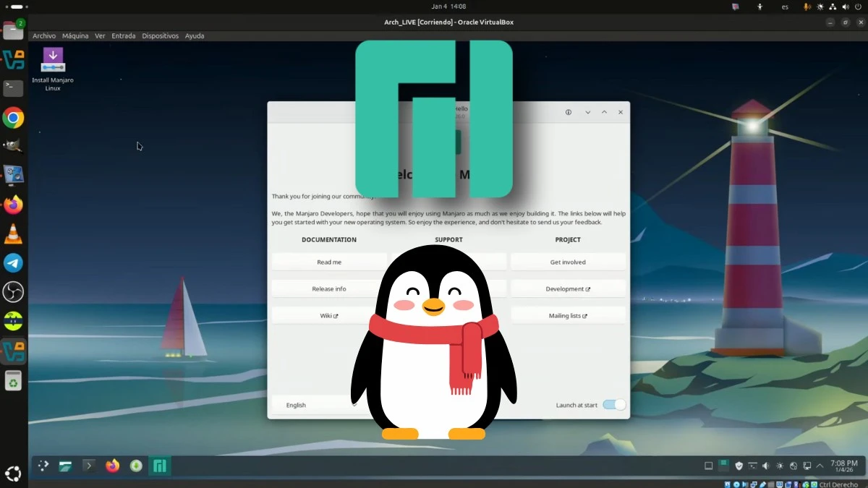Mute the microphone in the host top bar
Image resolution: width=868 pixels, height=488 pixels.
807,7
